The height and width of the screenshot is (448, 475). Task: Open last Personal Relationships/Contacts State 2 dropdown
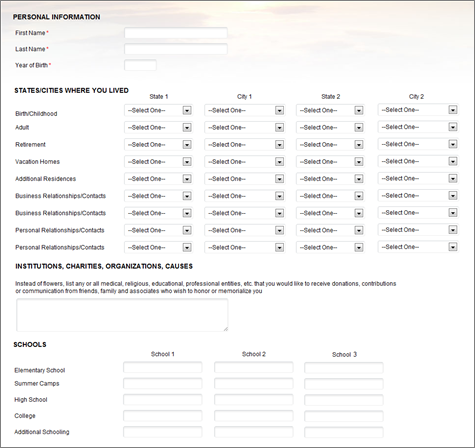330,247
